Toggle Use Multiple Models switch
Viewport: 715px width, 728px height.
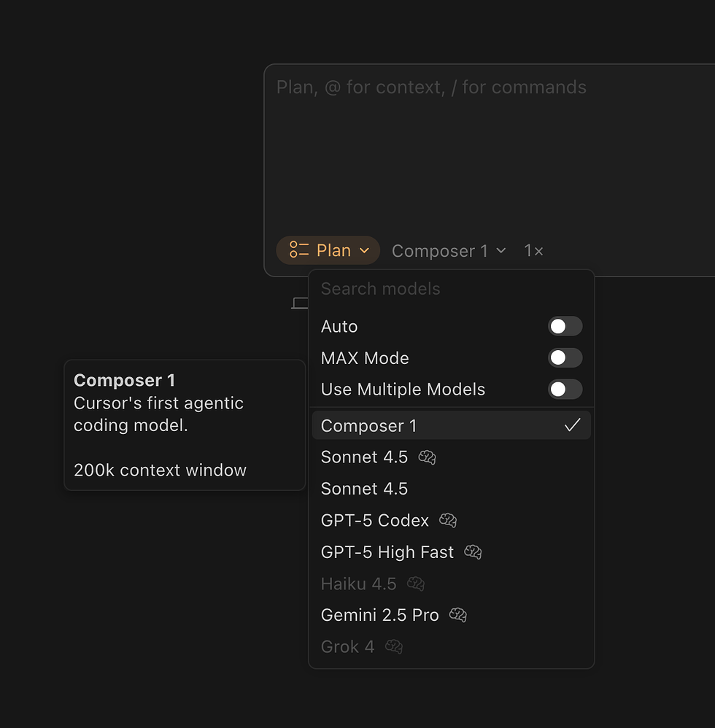(565, 389)
